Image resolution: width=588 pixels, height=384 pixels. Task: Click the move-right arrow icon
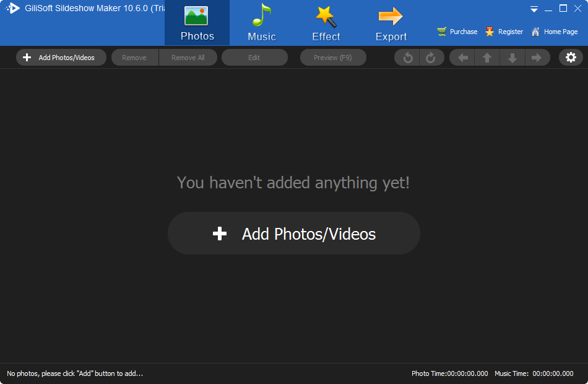pyautogui.click(x=537, y=57)
